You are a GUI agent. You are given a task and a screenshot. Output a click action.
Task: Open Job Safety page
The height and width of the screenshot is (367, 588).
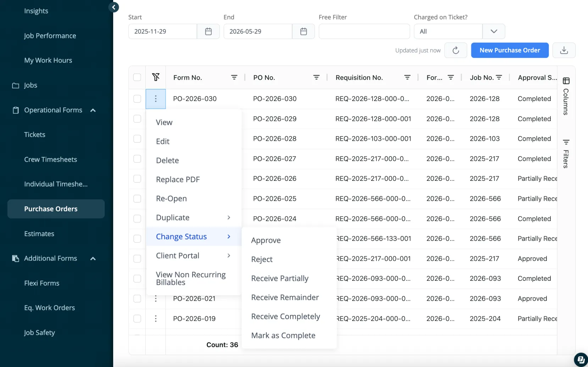pos(40,333)
